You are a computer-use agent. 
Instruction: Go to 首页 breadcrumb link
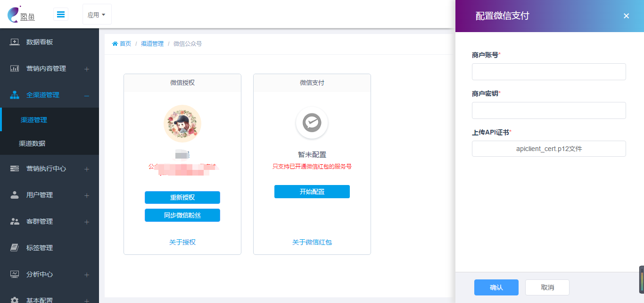click(122, 44)
